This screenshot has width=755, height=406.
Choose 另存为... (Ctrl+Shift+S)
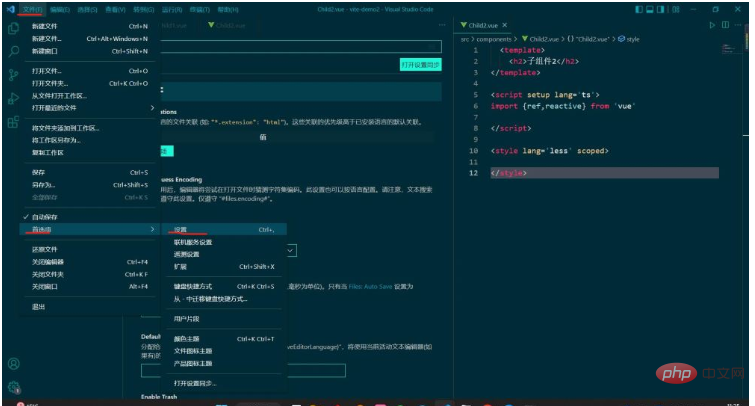pos(89,184)
